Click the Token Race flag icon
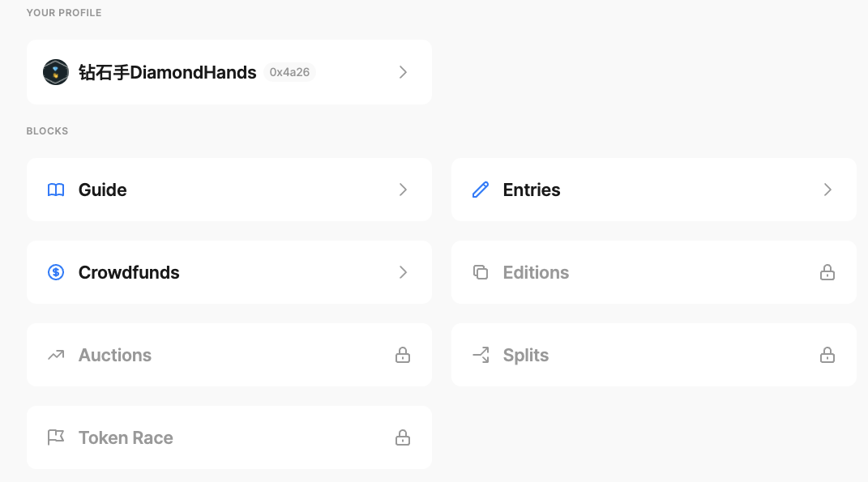The image size is (868, 482). point(56,437)
